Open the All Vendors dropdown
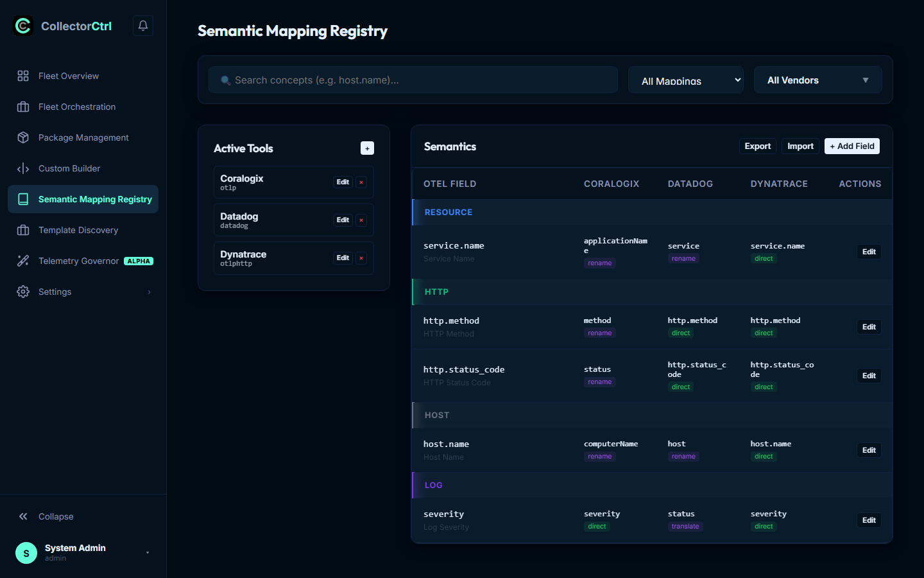The height and width of the screenshot is (578, 924). click(818, 80)
